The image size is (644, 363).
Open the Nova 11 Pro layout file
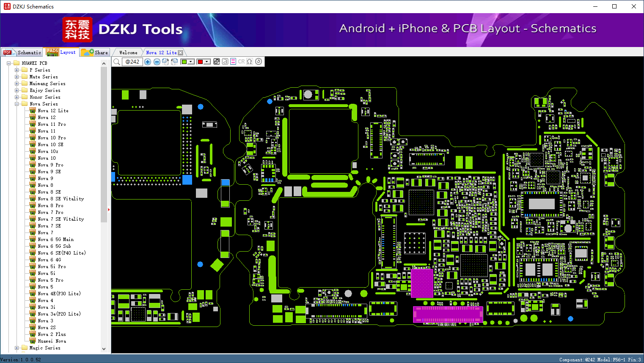(x=52, y=124)
